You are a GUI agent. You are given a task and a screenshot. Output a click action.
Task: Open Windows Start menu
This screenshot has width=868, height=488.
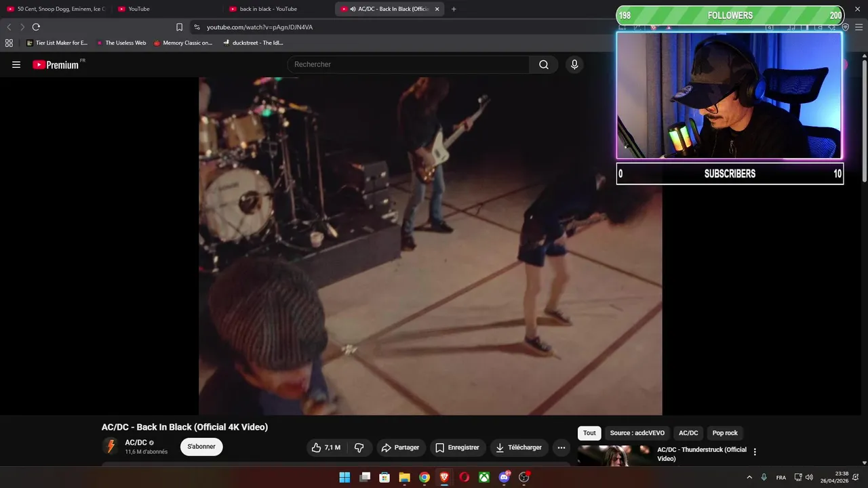(344, 477)
